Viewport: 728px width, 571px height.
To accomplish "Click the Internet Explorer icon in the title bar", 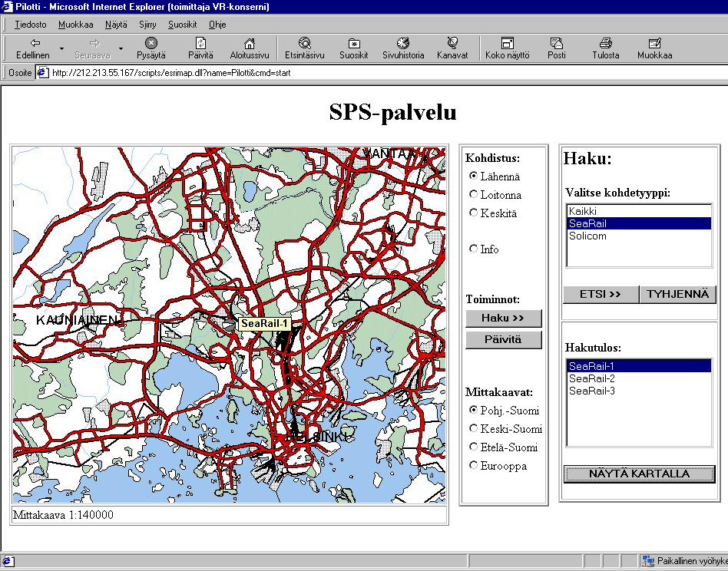I will pyautogui.click(x=6, y=6).
